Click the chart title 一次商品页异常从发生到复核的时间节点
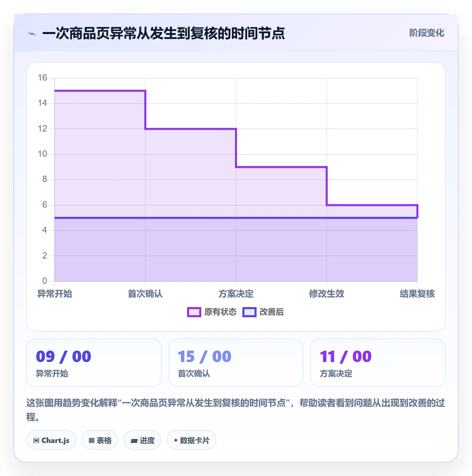The width and height of the screenshot is (472, 476). (164, 33)
